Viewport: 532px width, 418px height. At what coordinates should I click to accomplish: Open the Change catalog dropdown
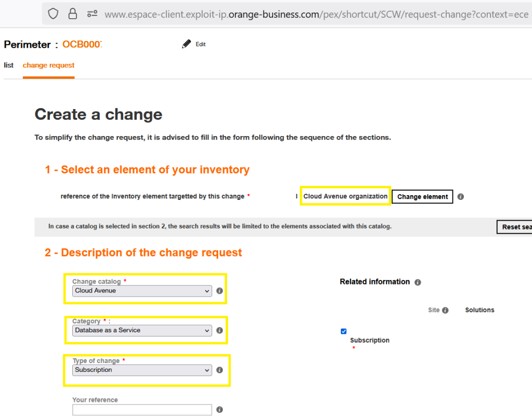click(142, 291)
